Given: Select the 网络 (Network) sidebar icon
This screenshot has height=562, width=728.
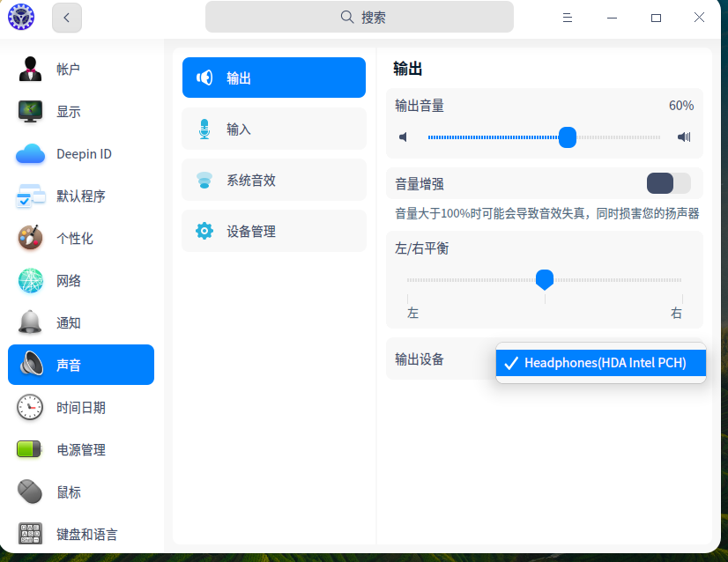Looking at the screenshot, I should [x=28, y=280].
